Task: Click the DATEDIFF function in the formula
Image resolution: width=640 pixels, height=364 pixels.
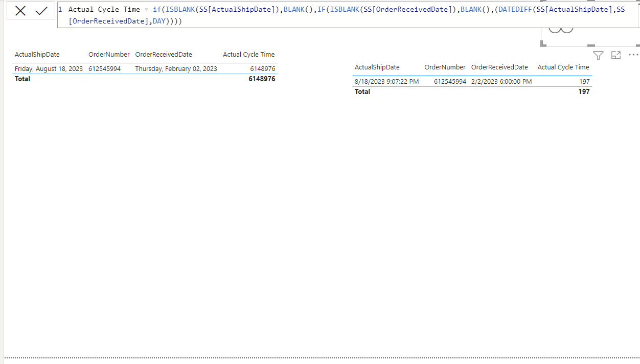Action: (515, 10)
